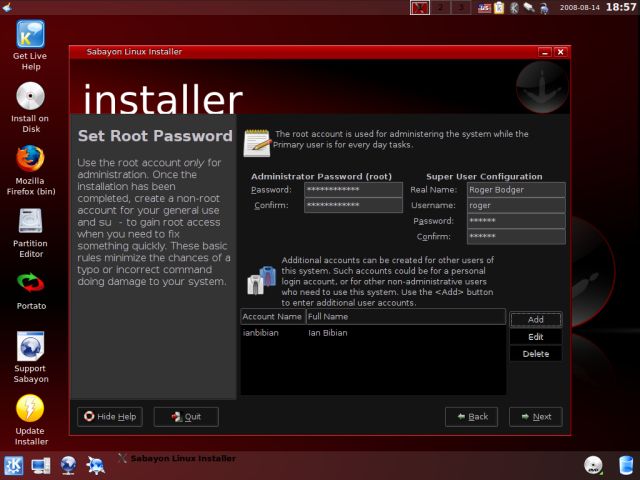Image resolution: width=640 pixels, height=480 pixels.
Task: Click the Add button for user accounts
Action: [x=535, y=320]
